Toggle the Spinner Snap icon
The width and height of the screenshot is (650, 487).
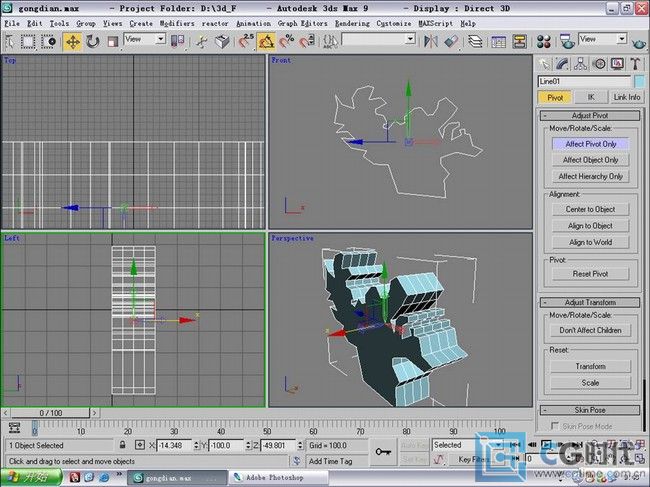(307, 42)
